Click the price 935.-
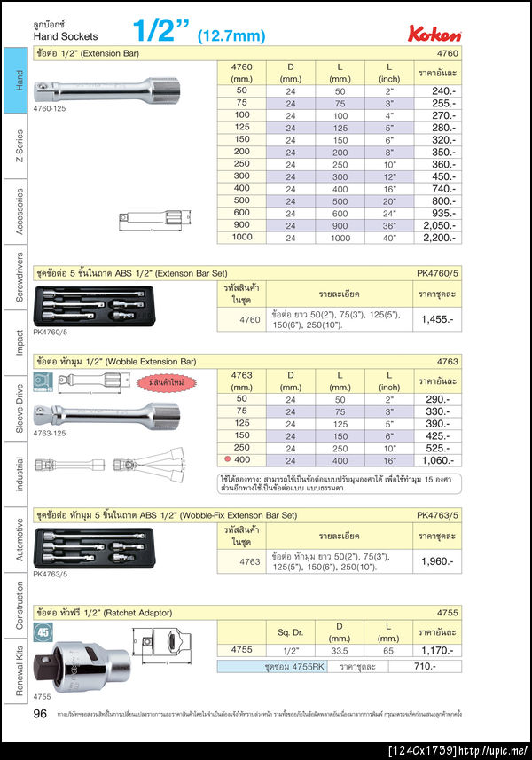Image resolution: width=532 pixels, height=760 pixels. (x=443, y=213)
